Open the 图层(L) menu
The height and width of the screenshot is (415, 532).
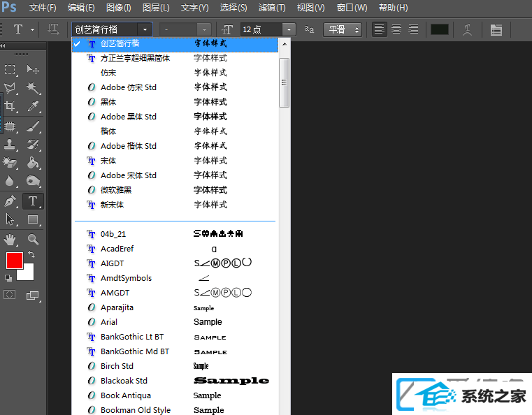[x=156, y=8]
